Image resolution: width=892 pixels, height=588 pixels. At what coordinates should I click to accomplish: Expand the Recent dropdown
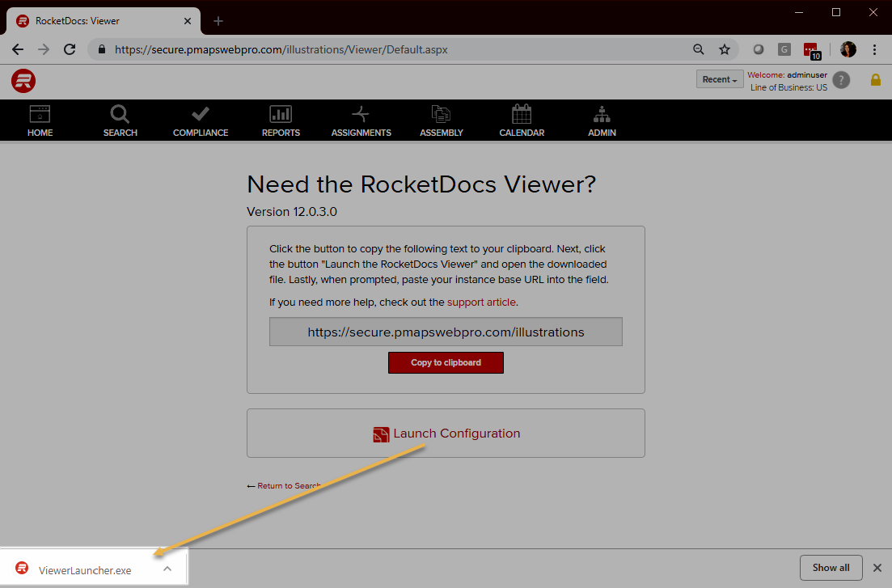720,79
